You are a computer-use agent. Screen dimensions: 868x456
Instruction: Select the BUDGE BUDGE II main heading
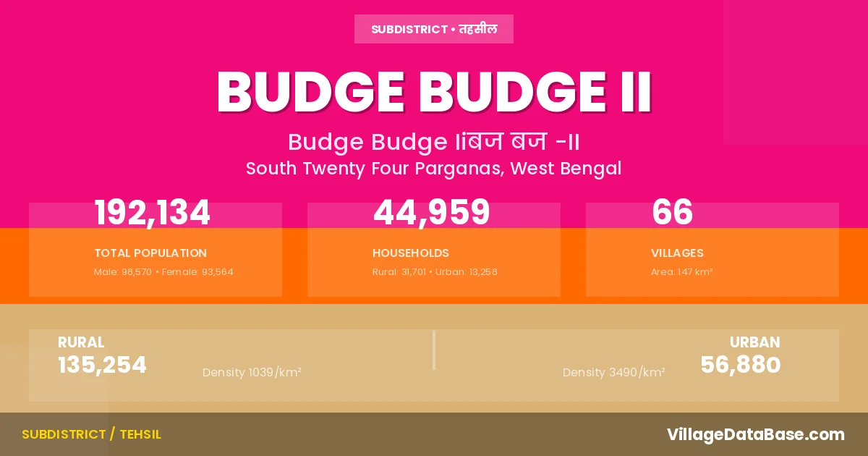pos(434,93)
